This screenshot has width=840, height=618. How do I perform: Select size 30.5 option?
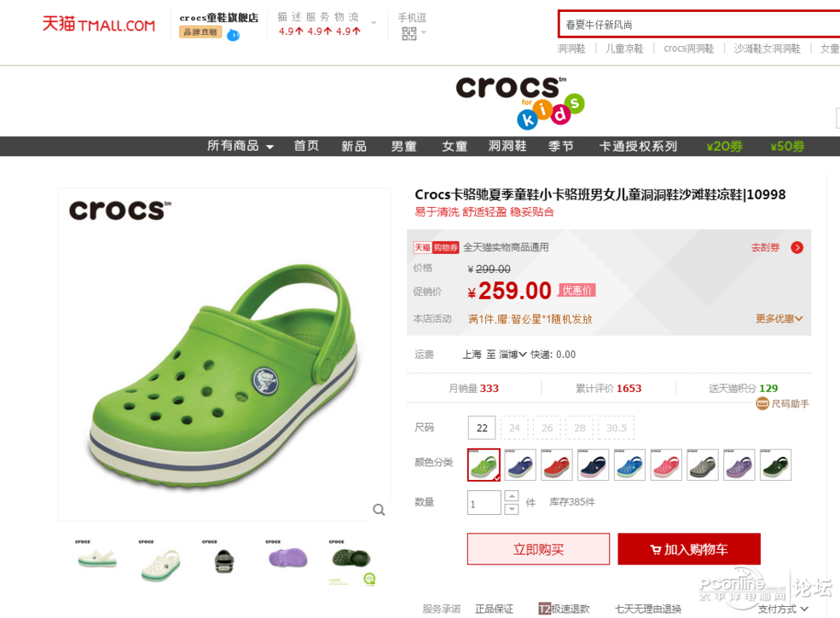[616, 428]
